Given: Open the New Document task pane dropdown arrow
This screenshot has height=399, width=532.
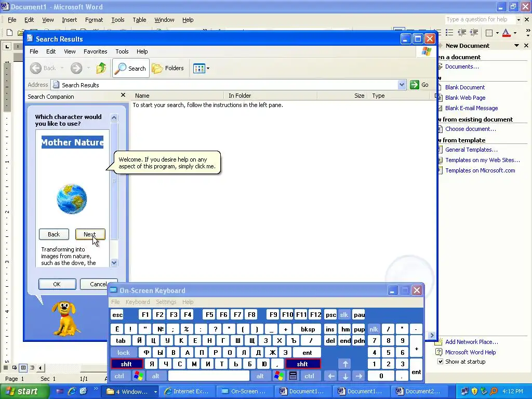Looking at the screenshot, I should (x=516, y=46).
